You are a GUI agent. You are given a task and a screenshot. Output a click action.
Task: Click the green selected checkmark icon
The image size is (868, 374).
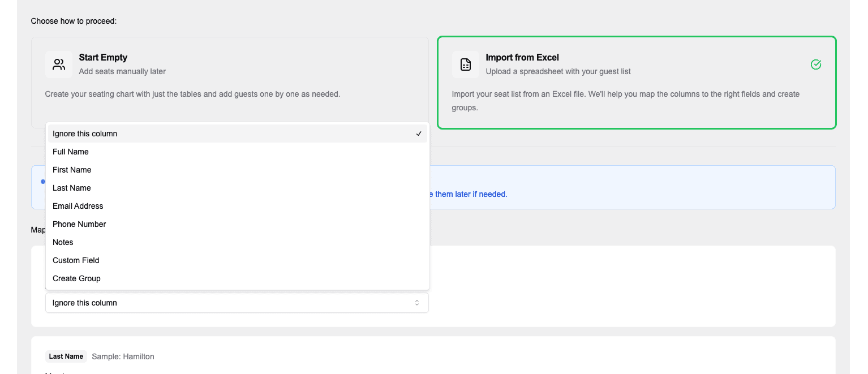(x=815, y=65)
